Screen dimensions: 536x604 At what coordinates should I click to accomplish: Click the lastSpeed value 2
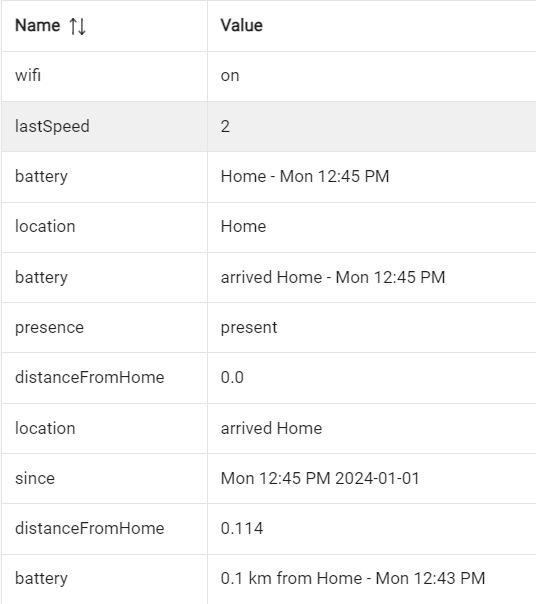[x=225, y=126]
